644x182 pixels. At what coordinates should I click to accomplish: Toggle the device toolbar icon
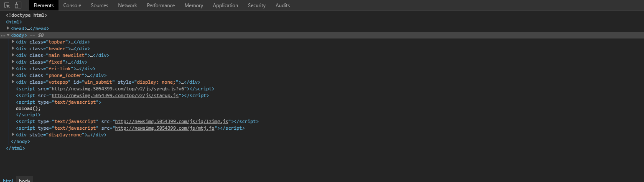pos(18,5)
